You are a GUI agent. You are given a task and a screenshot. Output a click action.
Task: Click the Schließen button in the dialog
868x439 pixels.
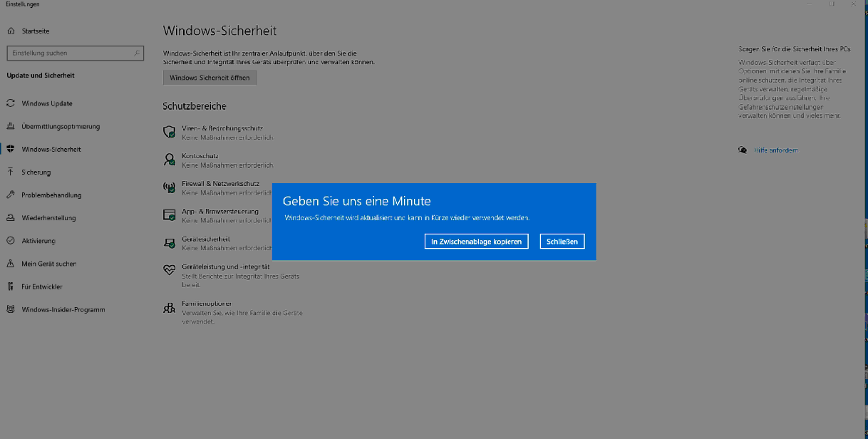562,242
